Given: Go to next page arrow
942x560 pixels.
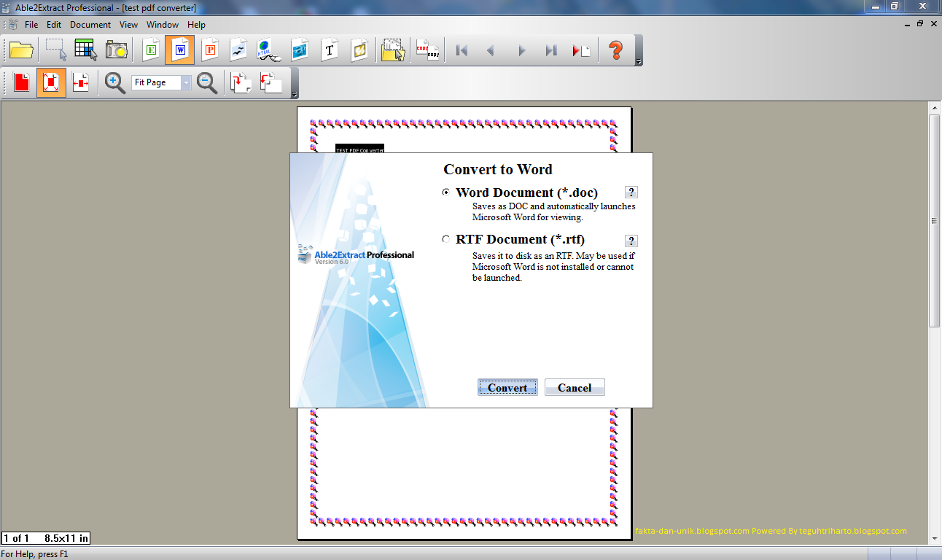Looking at the screenshot, I should click(521, 50).
